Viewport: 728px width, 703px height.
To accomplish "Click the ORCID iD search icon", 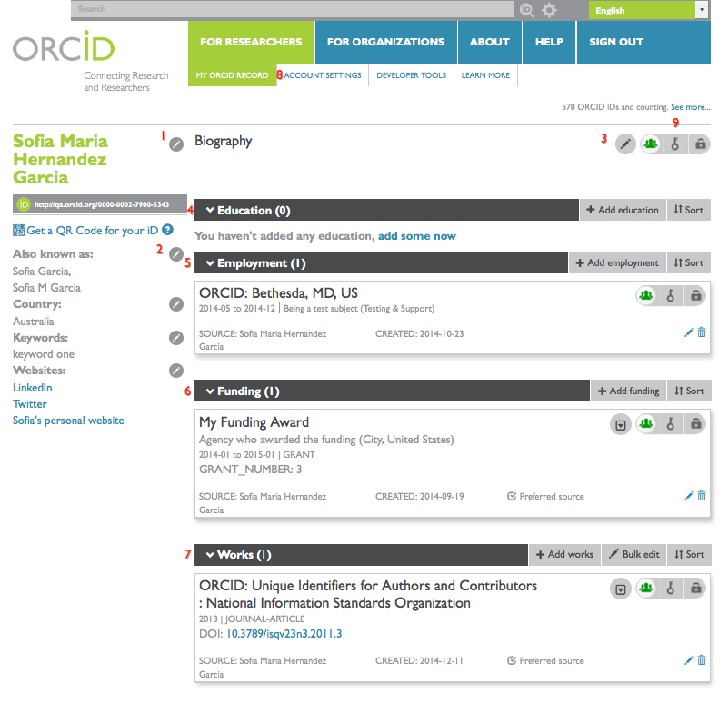I will tap(527, 10).
